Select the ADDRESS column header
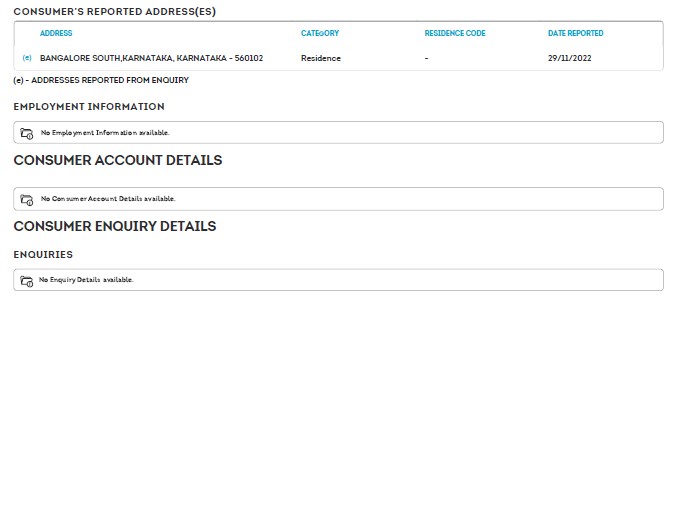 [x=56, y=33]
